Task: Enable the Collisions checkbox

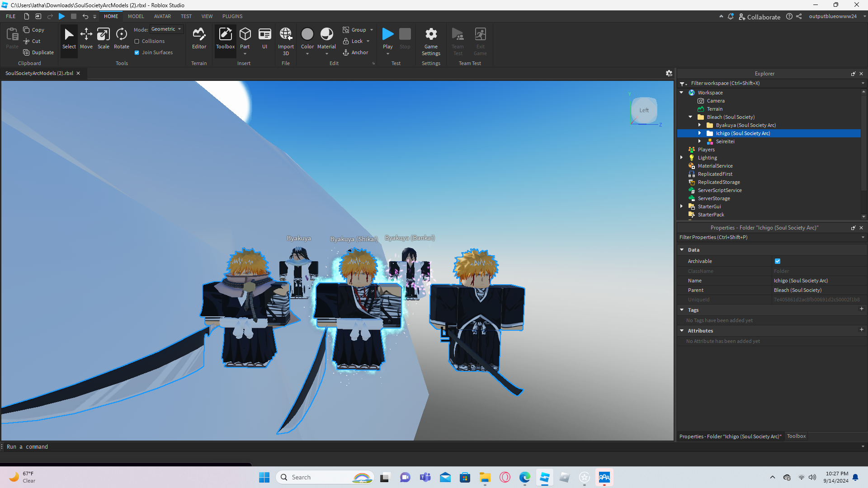Action: pos(137,41)
